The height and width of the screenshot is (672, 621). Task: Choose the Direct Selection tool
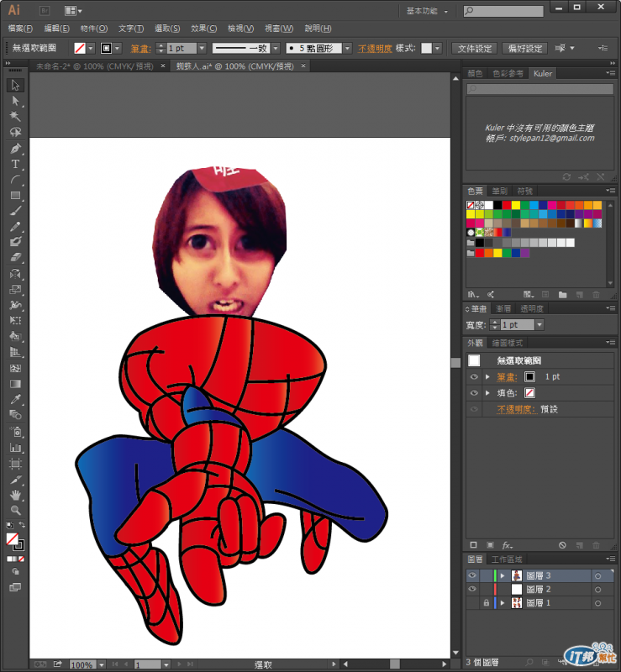[x=15, y=101]
